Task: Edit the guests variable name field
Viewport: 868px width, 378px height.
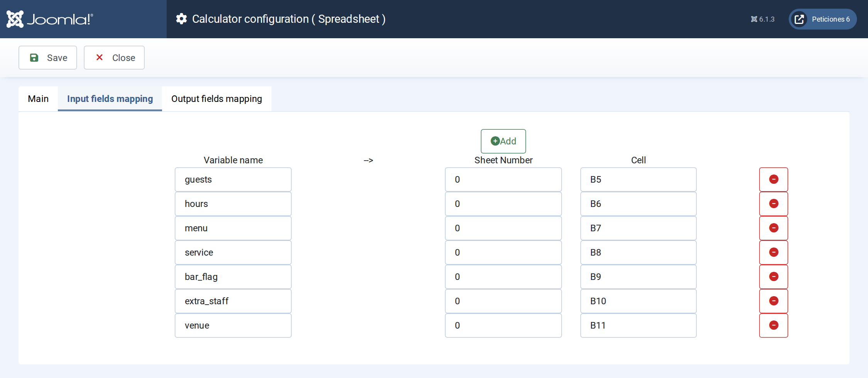Action: (x=233, y=180)
